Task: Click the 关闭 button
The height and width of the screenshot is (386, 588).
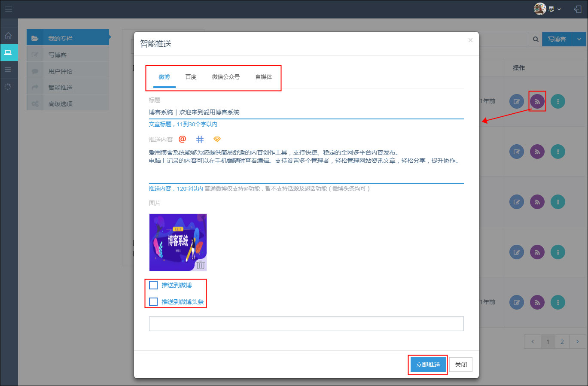Action: point(461,365)
